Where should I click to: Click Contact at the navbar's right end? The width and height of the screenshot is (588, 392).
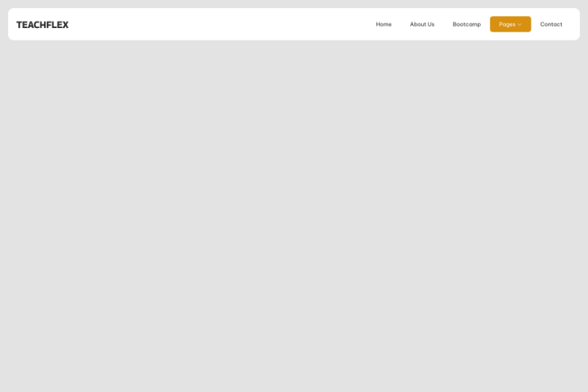[x=551, y=24]
